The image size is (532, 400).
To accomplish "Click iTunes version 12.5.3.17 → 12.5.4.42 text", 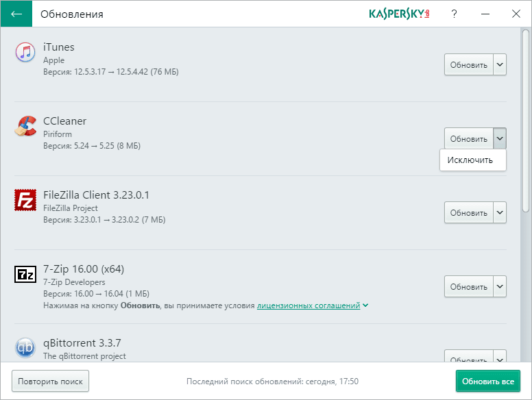I will click(111, 72).
